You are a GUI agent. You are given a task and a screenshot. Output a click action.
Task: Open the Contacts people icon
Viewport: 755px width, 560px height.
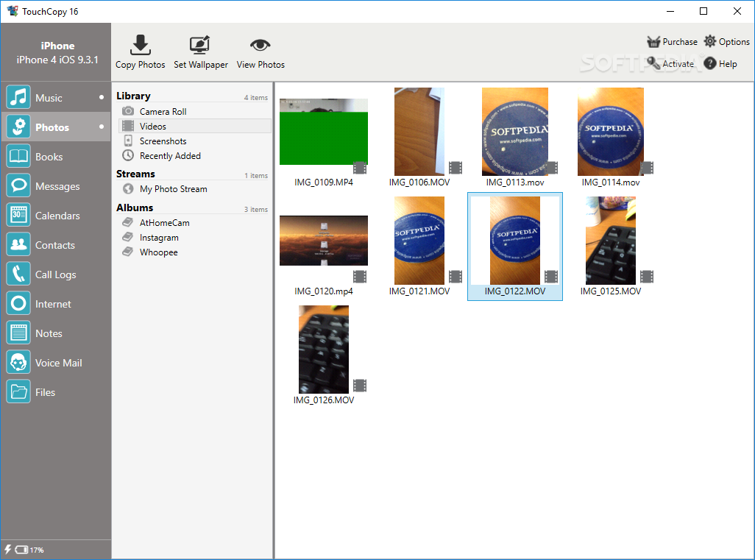pyautogui.click(x=18, y=244)
